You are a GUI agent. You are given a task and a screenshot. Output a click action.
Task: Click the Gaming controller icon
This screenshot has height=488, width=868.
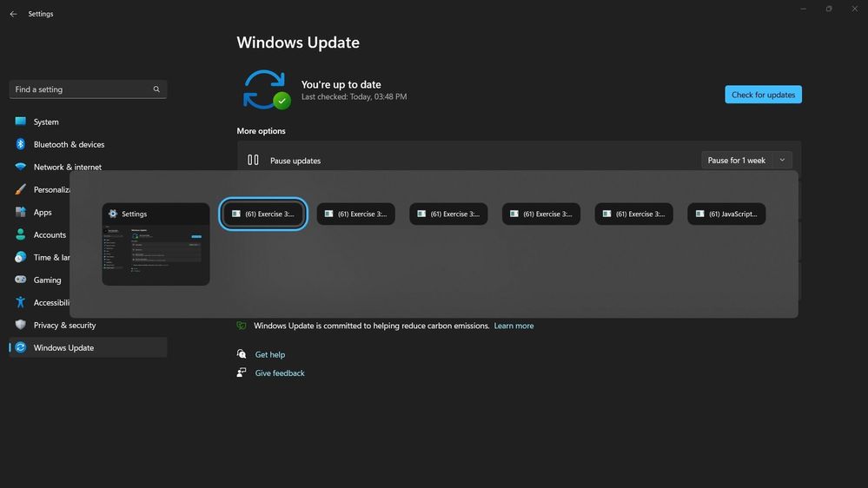pos(21,280)
